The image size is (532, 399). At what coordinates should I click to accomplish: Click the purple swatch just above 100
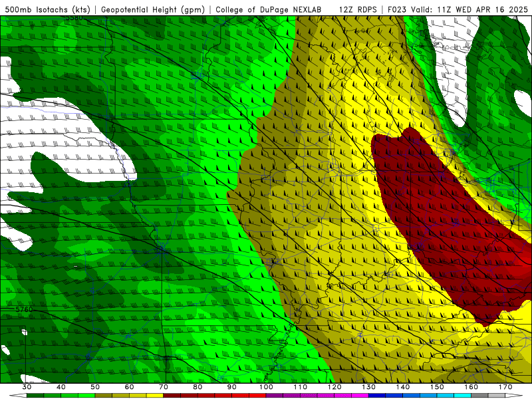coord(275,396)
